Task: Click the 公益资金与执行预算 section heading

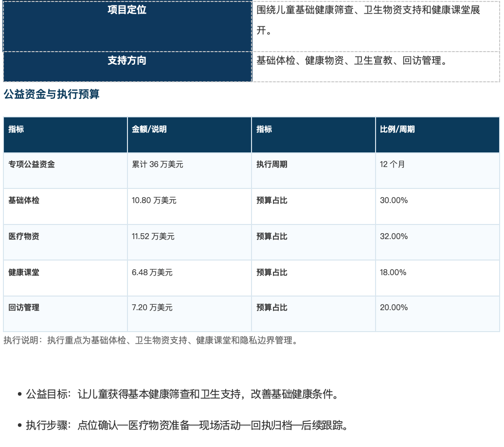Action: pos(52,94)
